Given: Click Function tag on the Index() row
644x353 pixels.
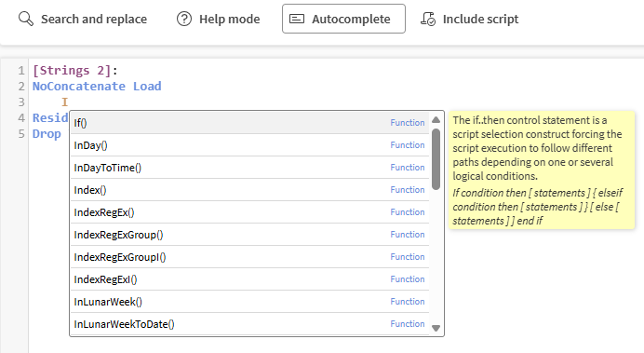Looking at the screenshot, I should [407, 190].
